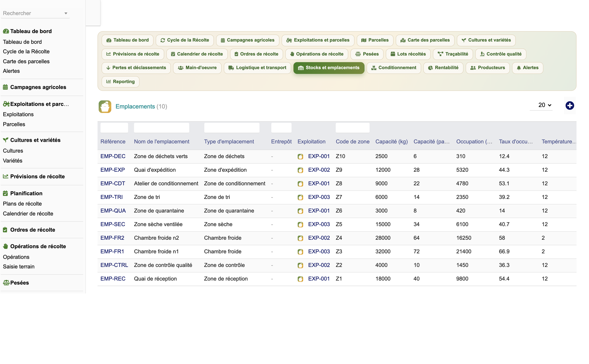The image size is (589, 364).
Task: Sort by the Capacité (kg) column header
Action: (392, 141)
